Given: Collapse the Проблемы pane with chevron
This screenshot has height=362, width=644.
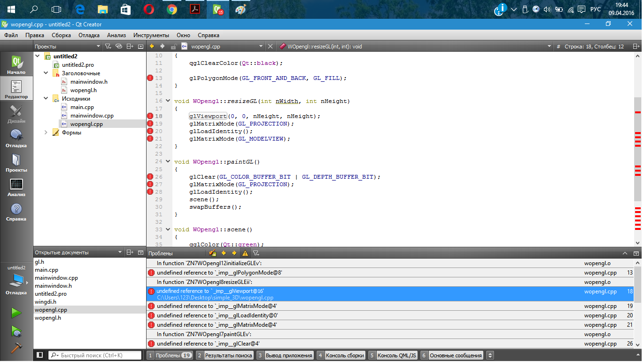Looking at the screenshot, I should coord(625,253).
